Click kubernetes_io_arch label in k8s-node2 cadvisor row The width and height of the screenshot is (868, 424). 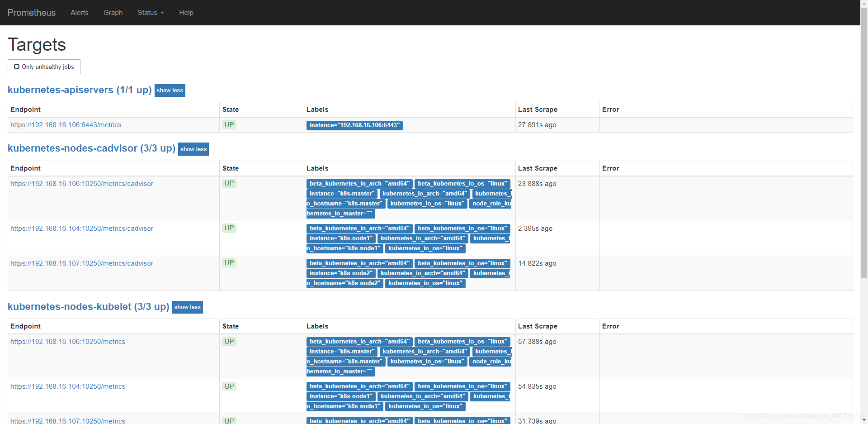[x=423, y=273]
